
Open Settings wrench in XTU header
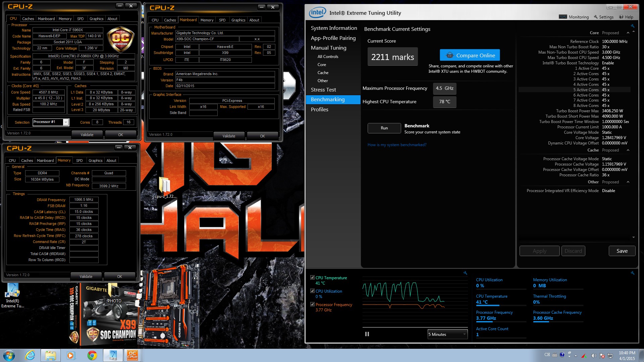coord(604,17)
